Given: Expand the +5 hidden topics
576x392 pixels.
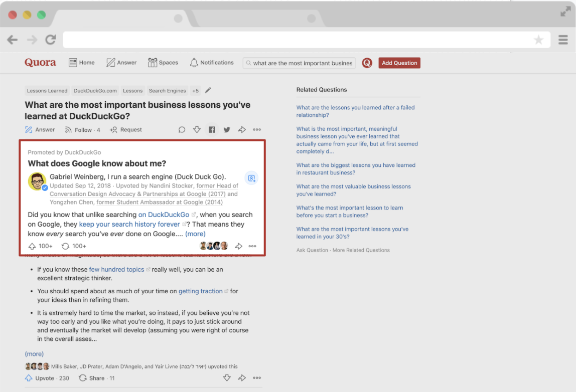Looking at the screenshot, I should pos(195,91).
